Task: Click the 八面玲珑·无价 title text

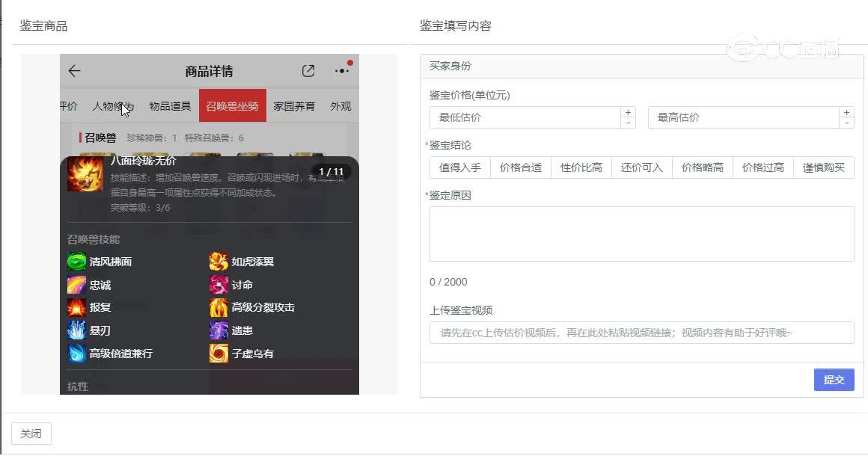Action: coord(143,161)
